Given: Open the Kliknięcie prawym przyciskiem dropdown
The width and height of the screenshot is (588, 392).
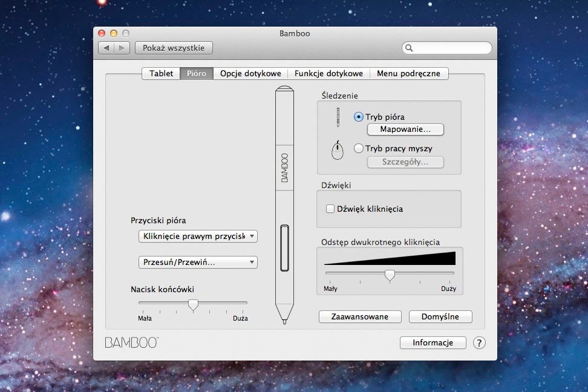Looking at the screenshot, I should tap(198, 237).
